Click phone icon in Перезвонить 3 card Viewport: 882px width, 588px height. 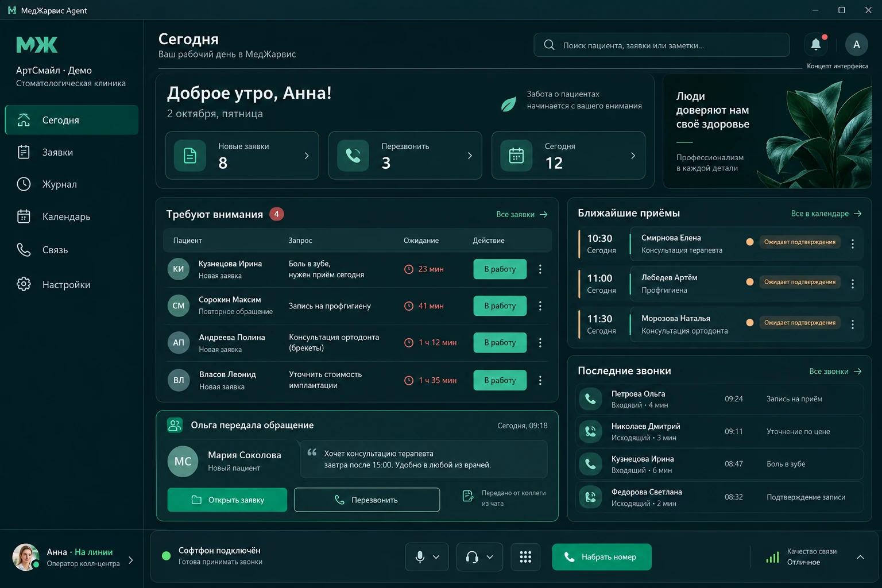(353, 156)
